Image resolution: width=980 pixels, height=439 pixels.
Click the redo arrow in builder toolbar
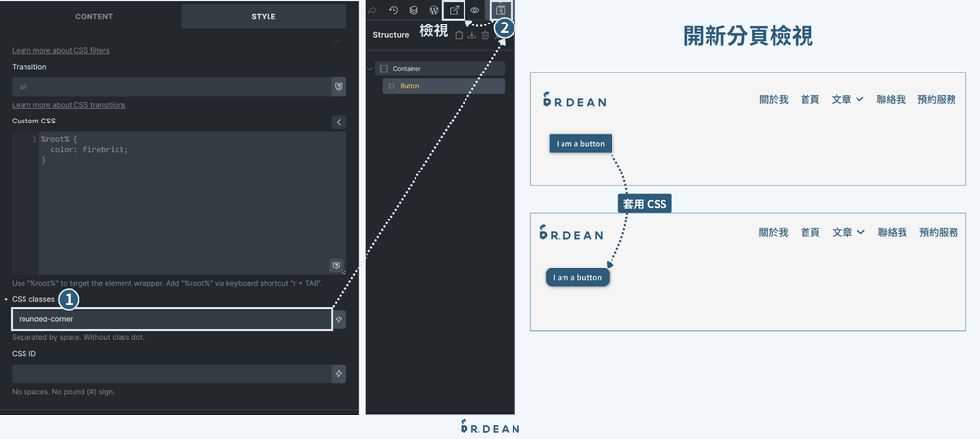[372, 10]
